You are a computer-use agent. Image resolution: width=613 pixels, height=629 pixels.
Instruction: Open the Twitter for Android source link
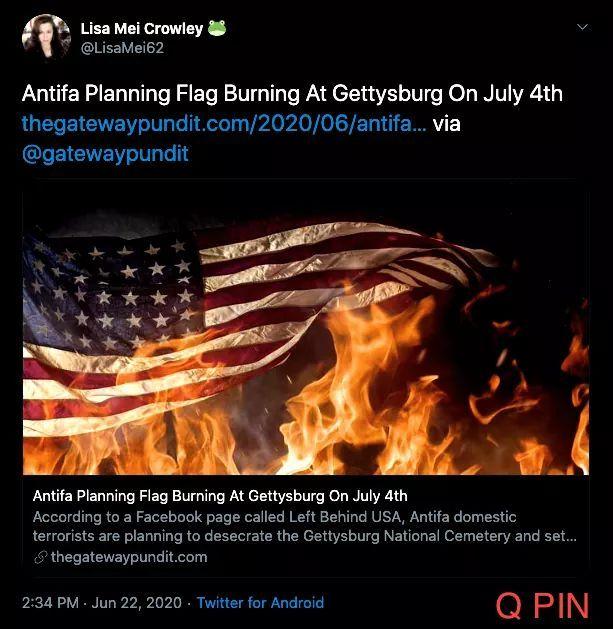point(260,603)
